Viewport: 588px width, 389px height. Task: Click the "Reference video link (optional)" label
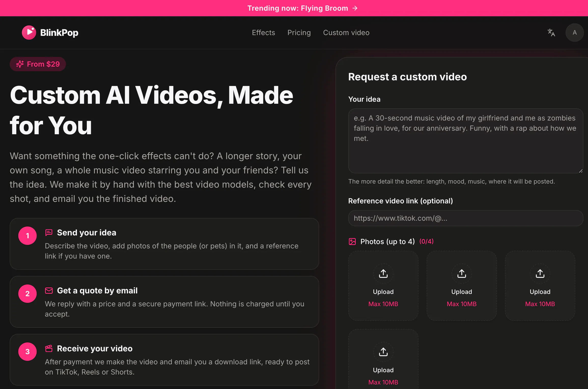pos(400,201)
